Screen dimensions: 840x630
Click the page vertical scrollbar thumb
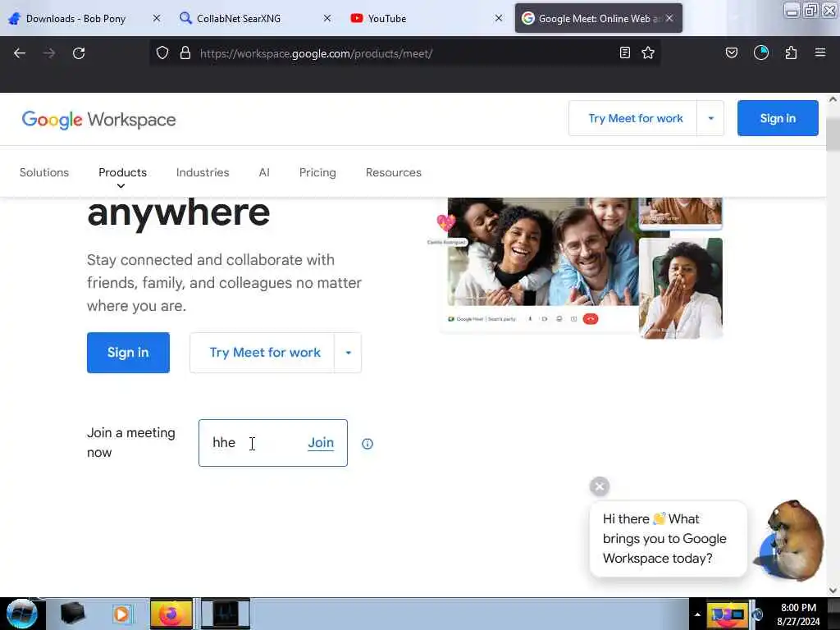(833, 134)
